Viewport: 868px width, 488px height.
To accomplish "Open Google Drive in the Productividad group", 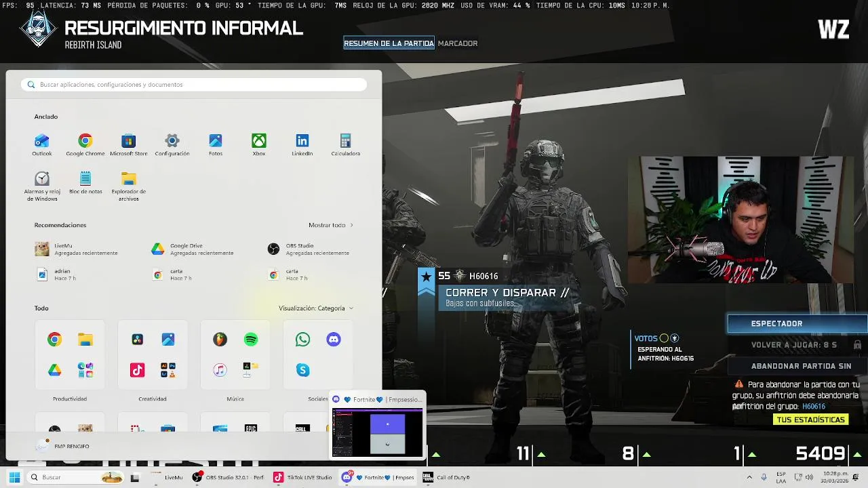I will tap(54, 370).
